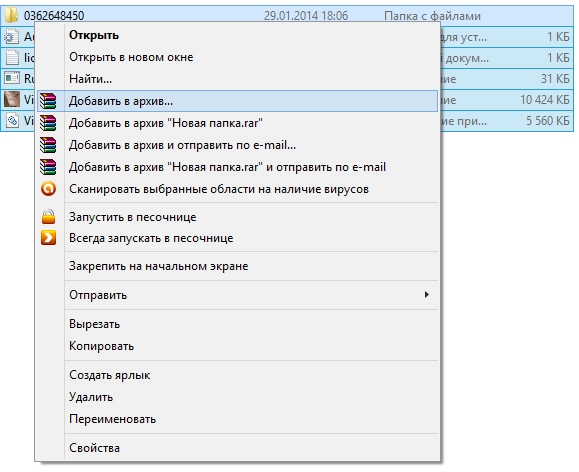Select 'Копировать' menu entry
The width and height of the screenshot is (579, 472).
pyautogui.click(x=102, y=346)
